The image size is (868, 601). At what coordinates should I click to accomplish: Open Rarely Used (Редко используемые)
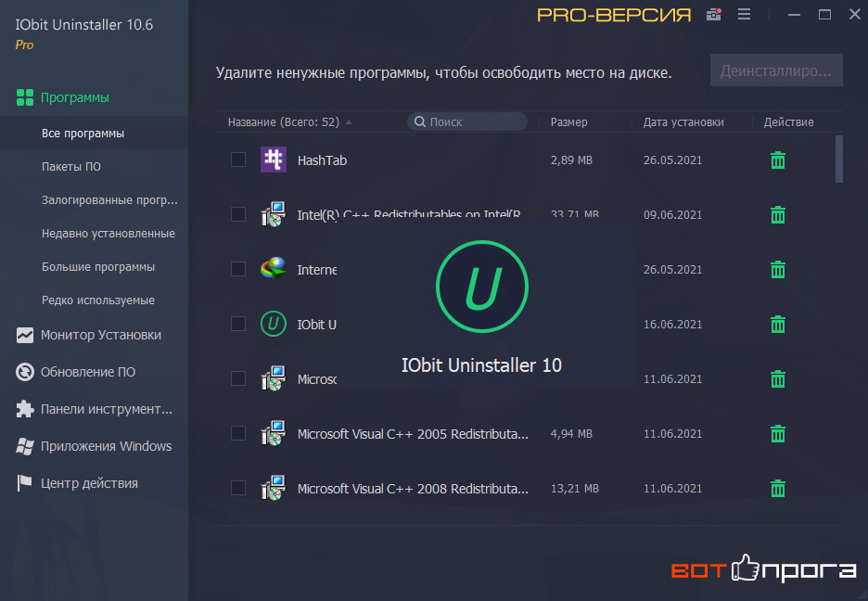point(98,300)
